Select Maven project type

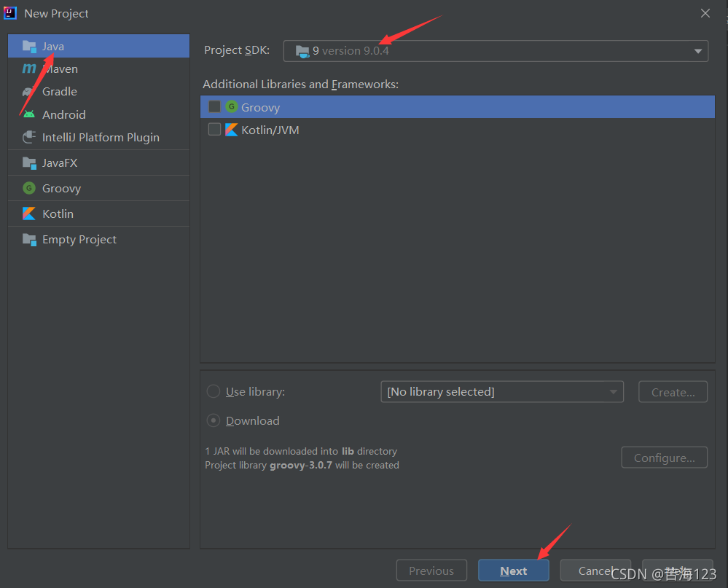click(99, 68)
